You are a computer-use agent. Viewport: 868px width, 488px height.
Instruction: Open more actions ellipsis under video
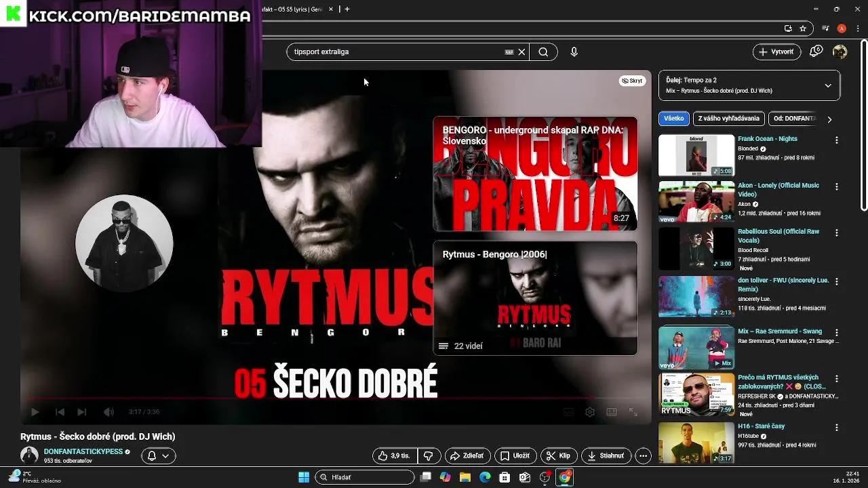pyautogui.click(x=644, y=456)
